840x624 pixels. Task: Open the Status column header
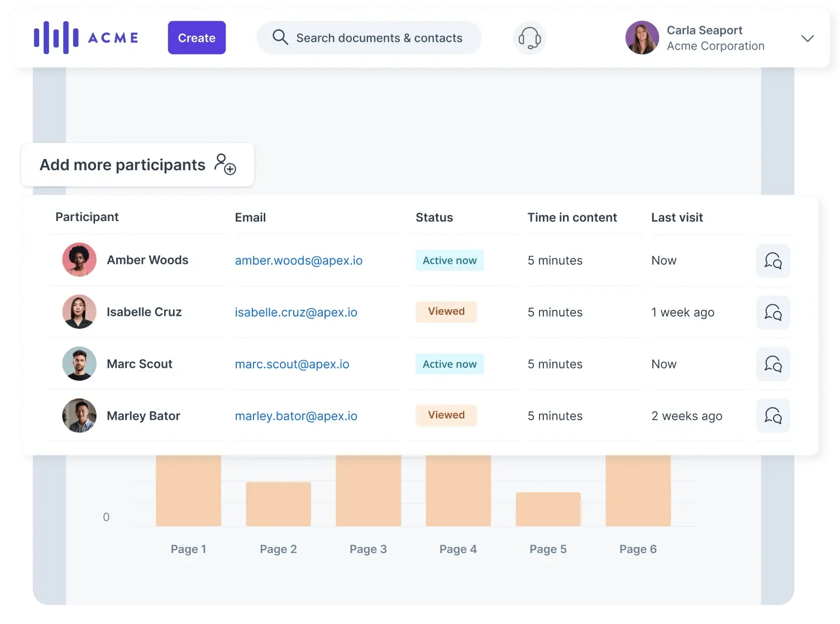click(434, 217)
